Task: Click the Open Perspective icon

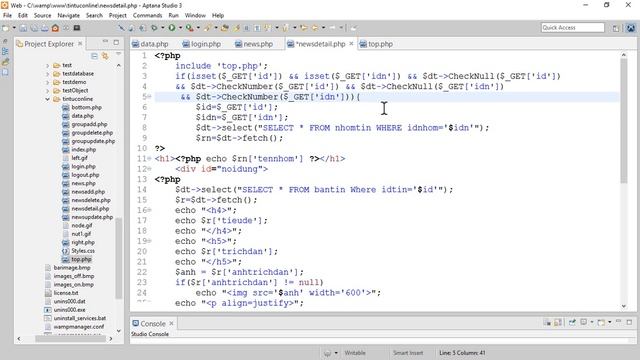Action: pos(616,28)
